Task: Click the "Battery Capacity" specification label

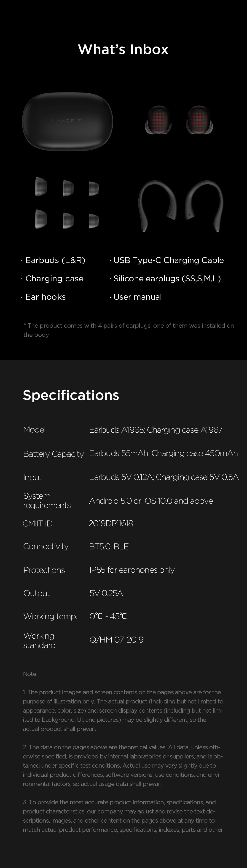Action: [53, 454]
